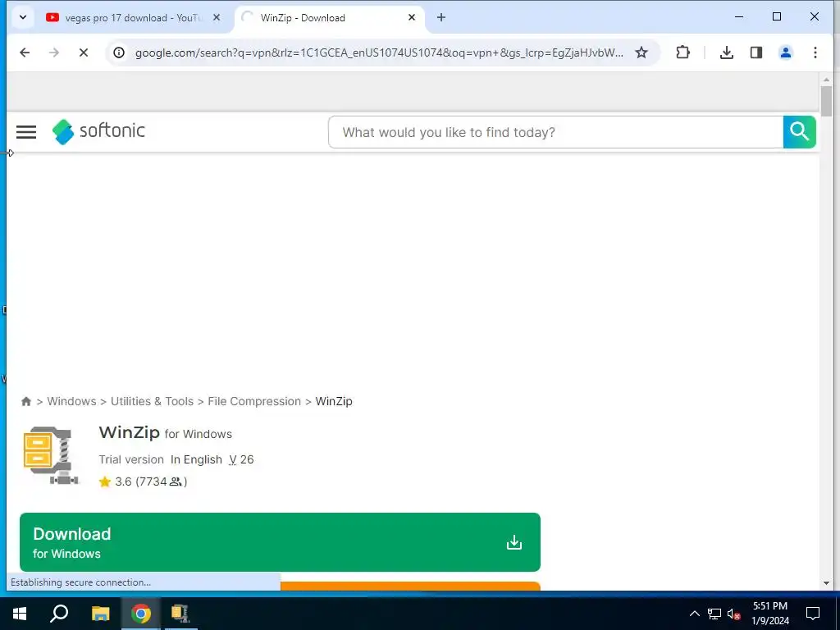Close the vegas pro 17 download tab
Viewport: 840px width, 630px height.
tap(217, 18)
